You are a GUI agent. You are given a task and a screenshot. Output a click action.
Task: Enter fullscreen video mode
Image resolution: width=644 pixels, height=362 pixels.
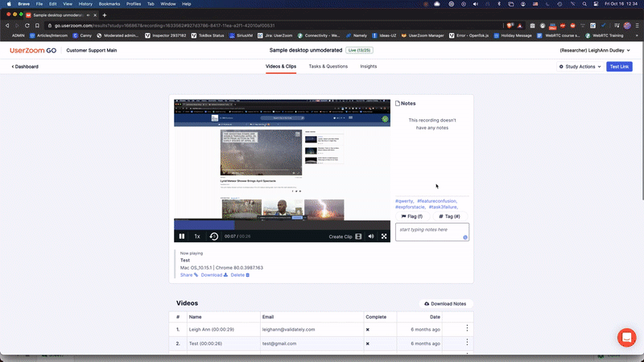pyautogui.click(x=384, y=237)
